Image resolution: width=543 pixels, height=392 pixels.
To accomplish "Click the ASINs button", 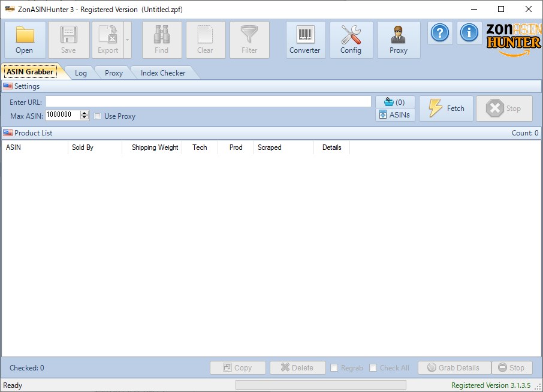I will point(395,114).
